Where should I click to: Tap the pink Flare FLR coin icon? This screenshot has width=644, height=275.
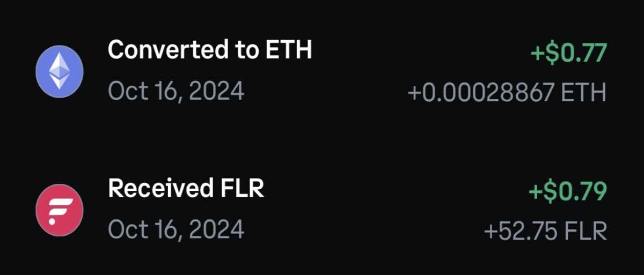59,210
